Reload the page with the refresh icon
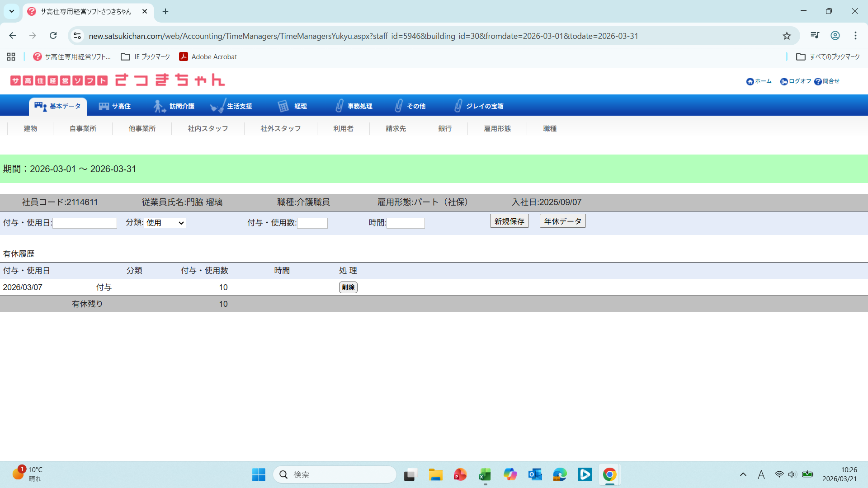The width and height of the screenshot is (868, 488). (x=53, y=36)
